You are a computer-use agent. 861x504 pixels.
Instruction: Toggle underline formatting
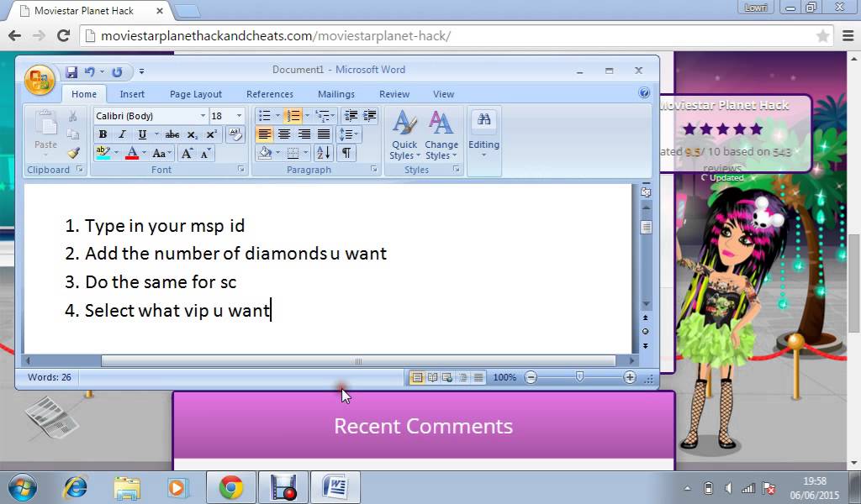142,134
